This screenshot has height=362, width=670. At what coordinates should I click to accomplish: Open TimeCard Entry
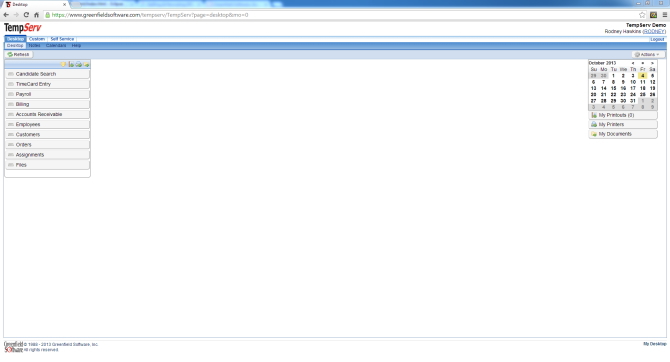(x=47, y=84)
